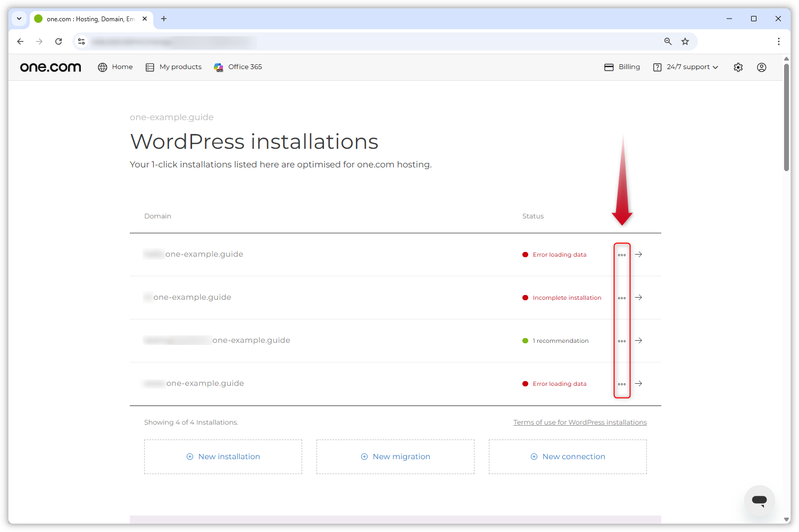Screen dimensions: 799x532
Task: Click the Domain column header
Action: (157, 216)
